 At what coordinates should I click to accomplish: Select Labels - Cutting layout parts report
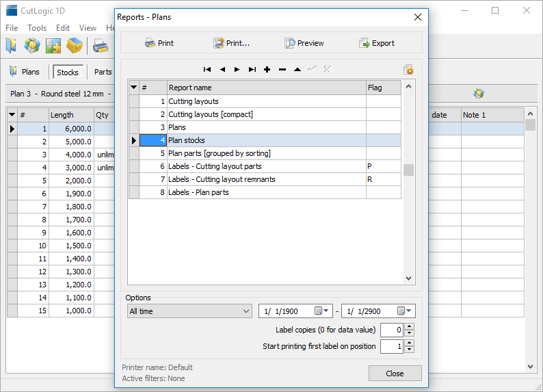(265, 166)
